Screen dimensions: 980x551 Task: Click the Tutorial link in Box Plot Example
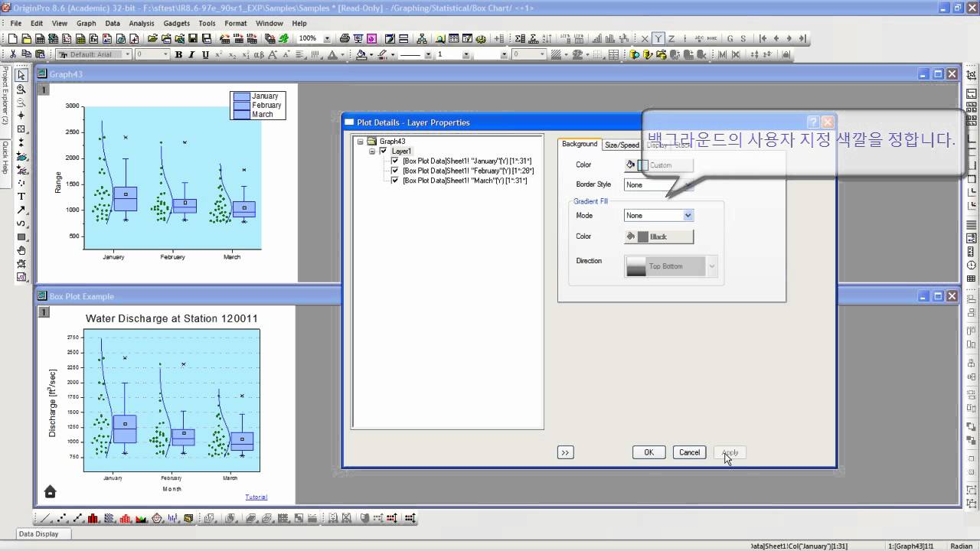[256, 497]
